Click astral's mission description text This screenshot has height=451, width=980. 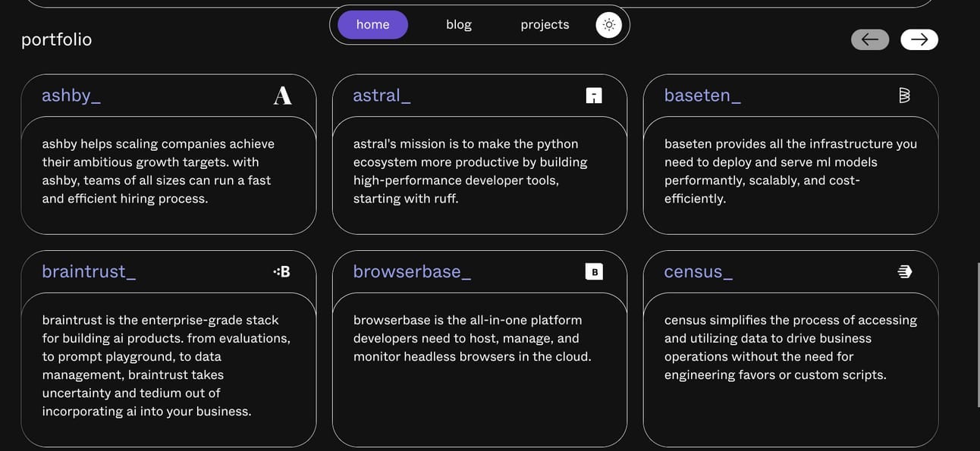470,171
